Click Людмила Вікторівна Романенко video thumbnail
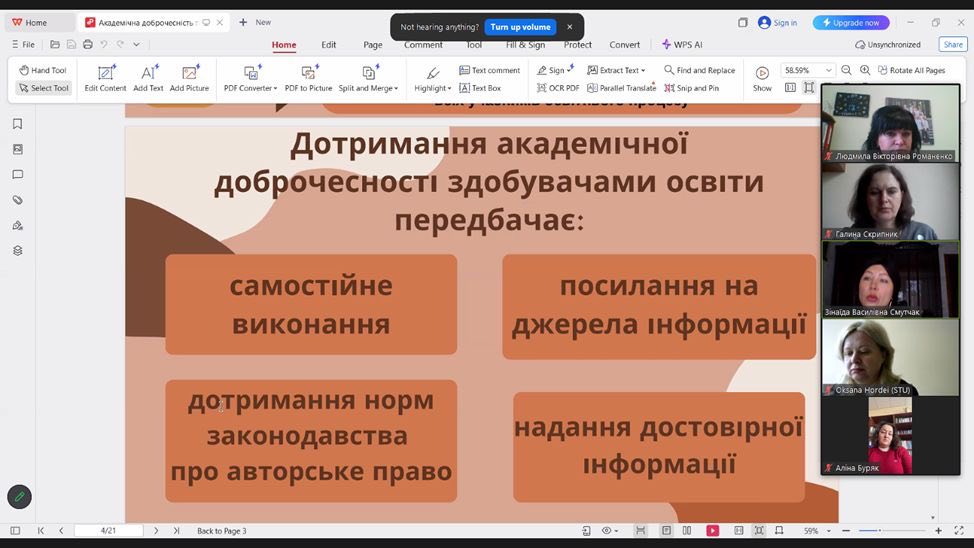974x548 pixels. (x=890, y=124)
